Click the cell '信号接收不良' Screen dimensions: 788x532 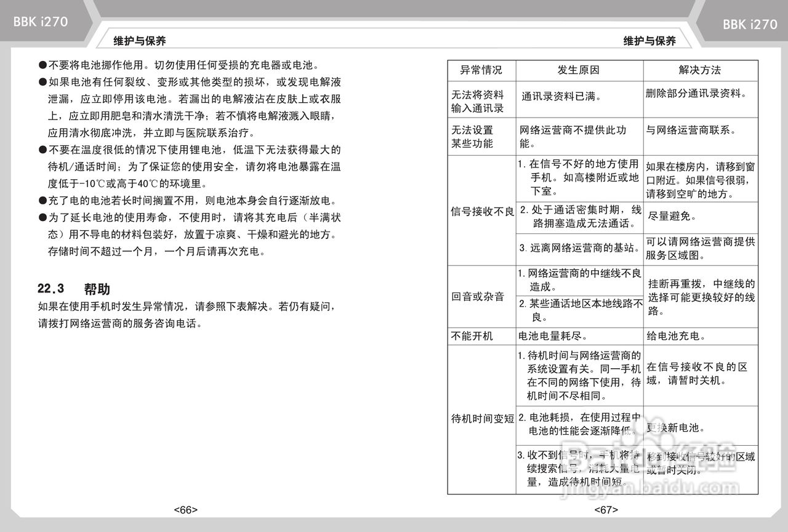(x=483, y=212)
